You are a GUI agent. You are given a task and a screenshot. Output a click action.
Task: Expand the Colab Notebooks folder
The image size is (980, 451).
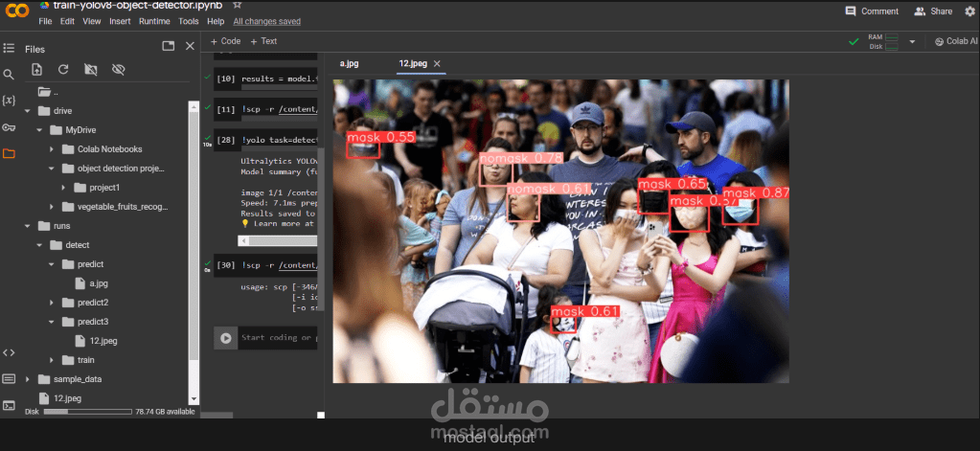tap(52, 149)
